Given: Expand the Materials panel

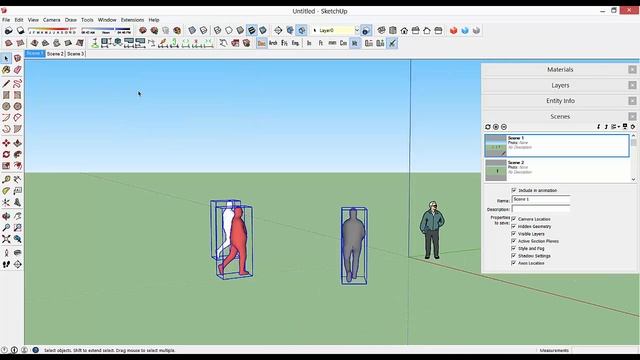Looking at the screenshot, I should tap(560, 69).
